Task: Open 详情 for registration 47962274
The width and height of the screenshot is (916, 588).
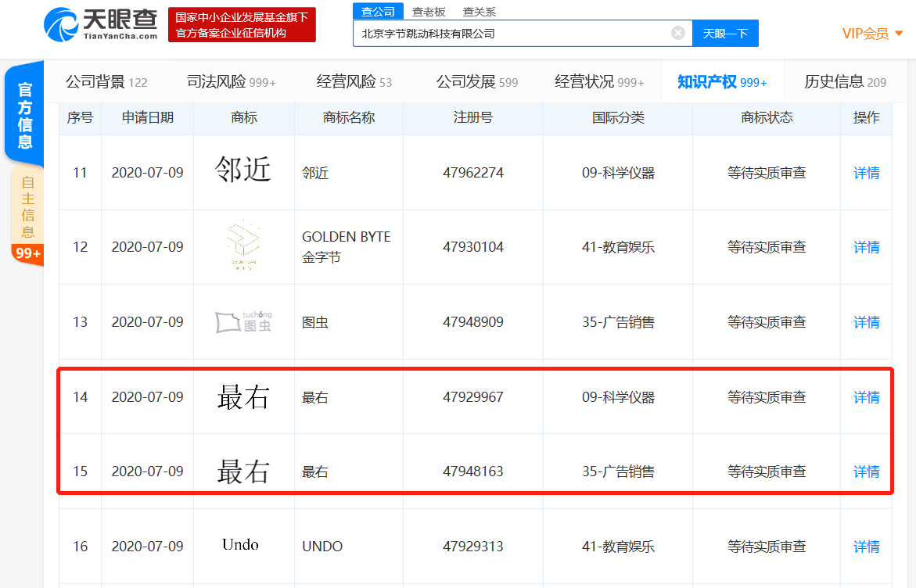Action: click(x=867, y=173)
